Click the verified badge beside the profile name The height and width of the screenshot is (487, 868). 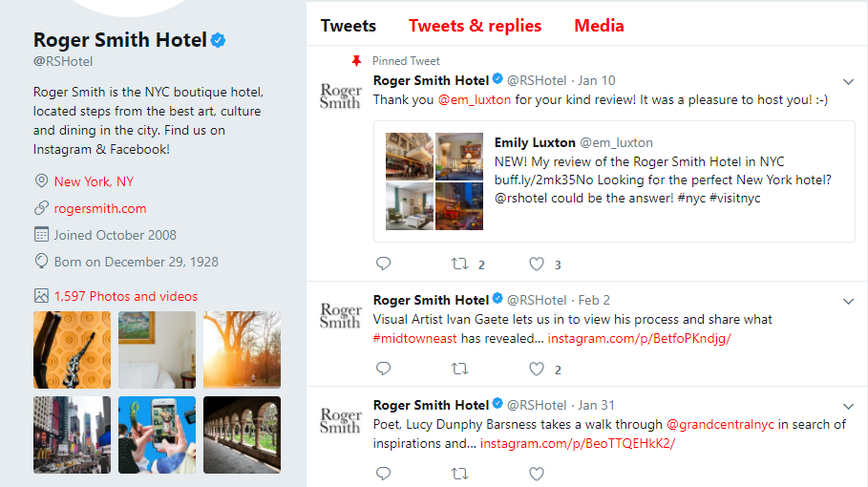(x=219, y=40)
